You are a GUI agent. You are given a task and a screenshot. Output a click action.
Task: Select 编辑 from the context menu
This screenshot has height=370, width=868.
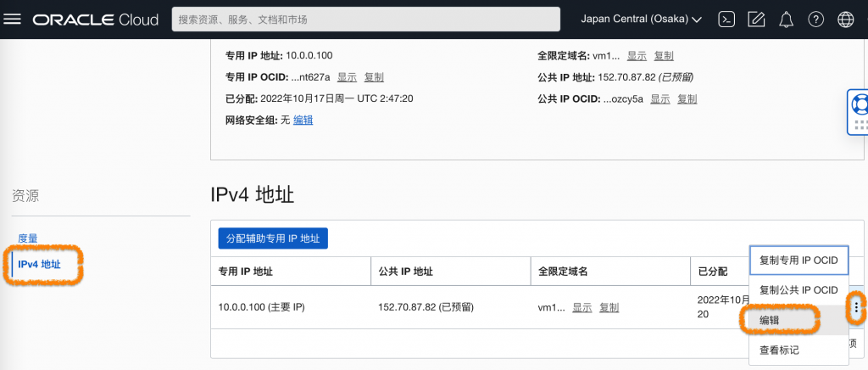(769, 320)
